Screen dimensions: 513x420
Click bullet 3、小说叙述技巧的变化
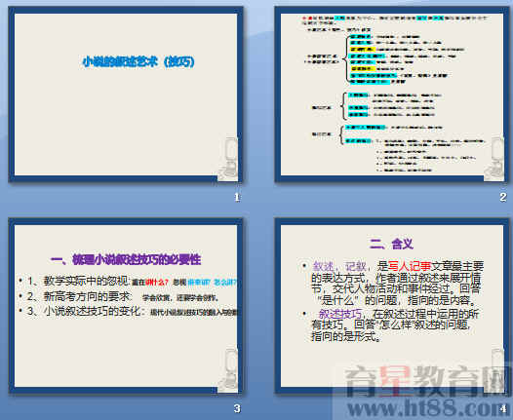84,311
